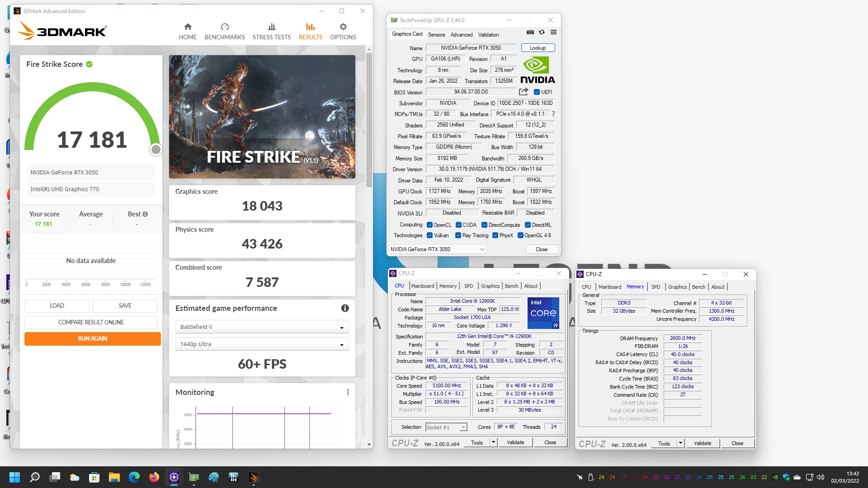Open the Windows Start menu

[x=14, y=477]
